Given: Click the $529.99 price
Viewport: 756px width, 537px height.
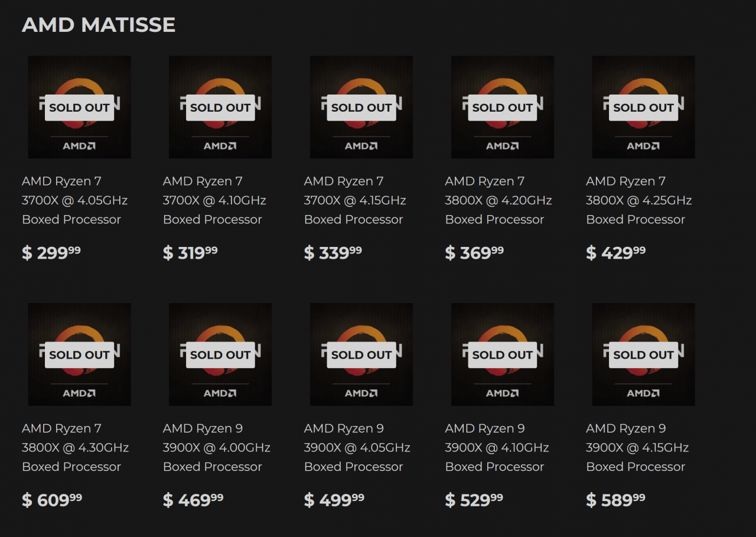Looking at the screenshot, I should (x=474, y=500).
